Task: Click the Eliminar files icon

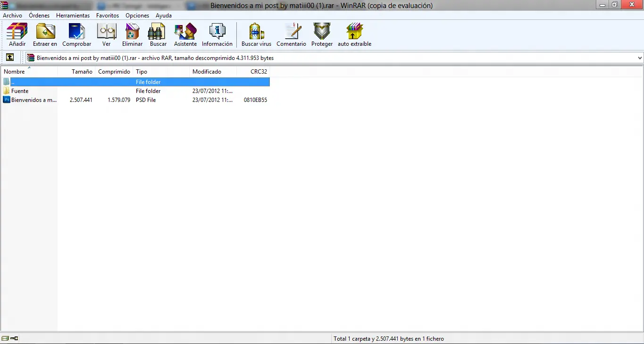Action: coord(132,32)
